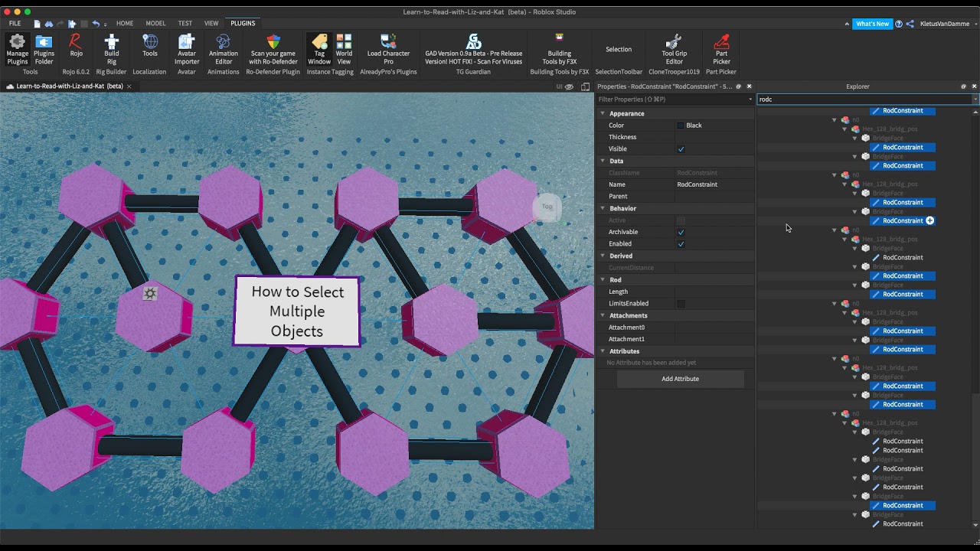Collapse the ribbon using the up chevron
This screenshot has width=980, height=551.
tap(848, 24)
